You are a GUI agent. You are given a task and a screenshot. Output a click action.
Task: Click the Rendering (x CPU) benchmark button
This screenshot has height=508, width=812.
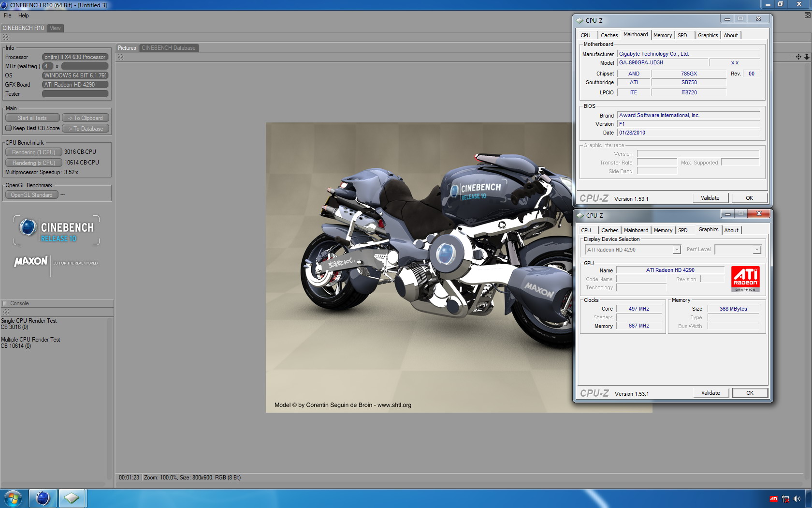(33, 163)
